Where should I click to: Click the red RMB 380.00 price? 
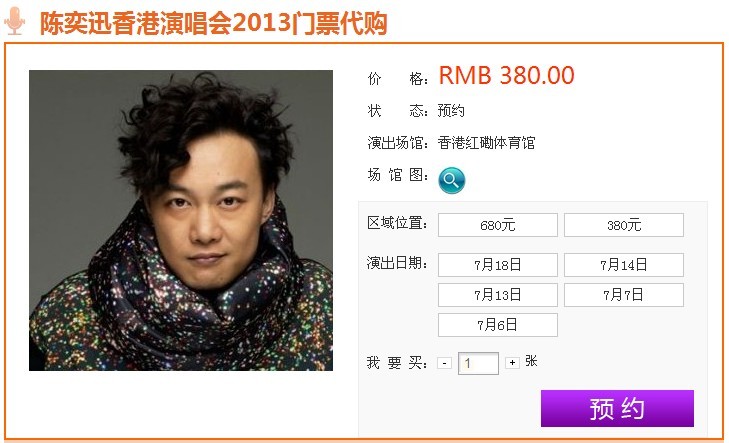click(x=506, y=75)
